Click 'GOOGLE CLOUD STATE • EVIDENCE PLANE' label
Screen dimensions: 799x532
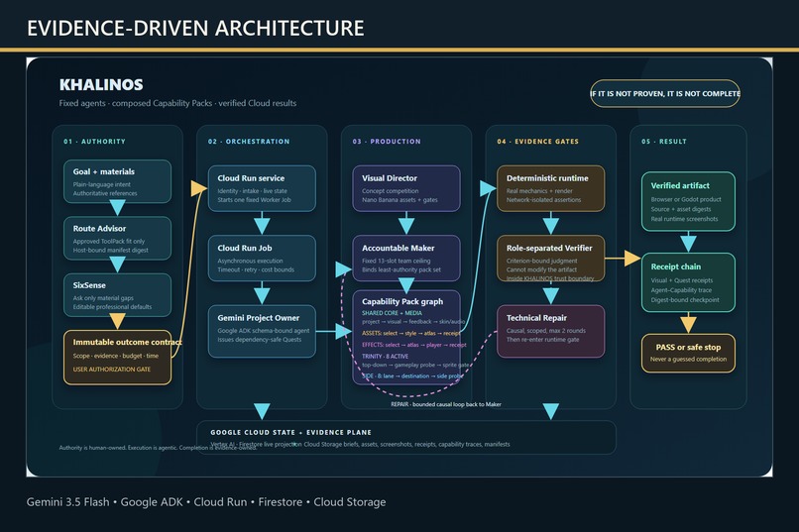tap(291, 432)
